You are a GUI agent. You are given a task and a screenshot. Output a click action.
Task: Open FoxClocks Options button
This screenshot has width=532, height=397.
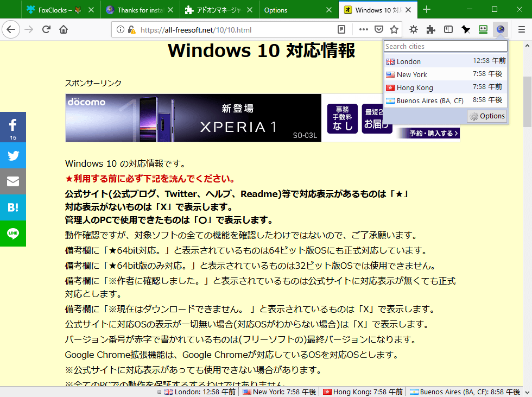pyautogui.click(x=487, y=116)
